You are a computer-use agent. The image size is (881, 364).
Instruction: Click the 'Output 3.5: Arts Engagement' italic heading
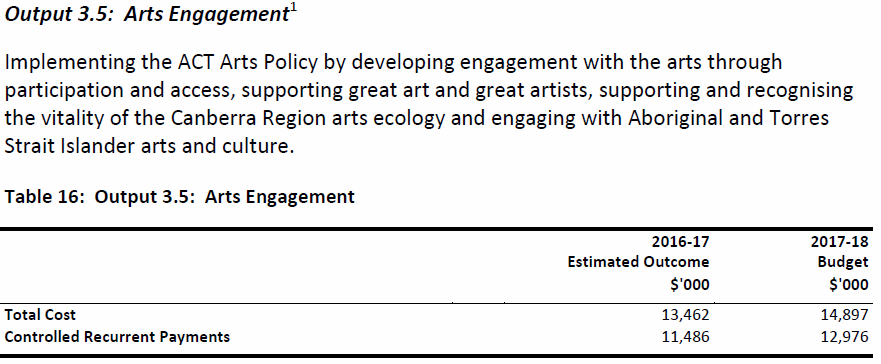tap(147, 15)
